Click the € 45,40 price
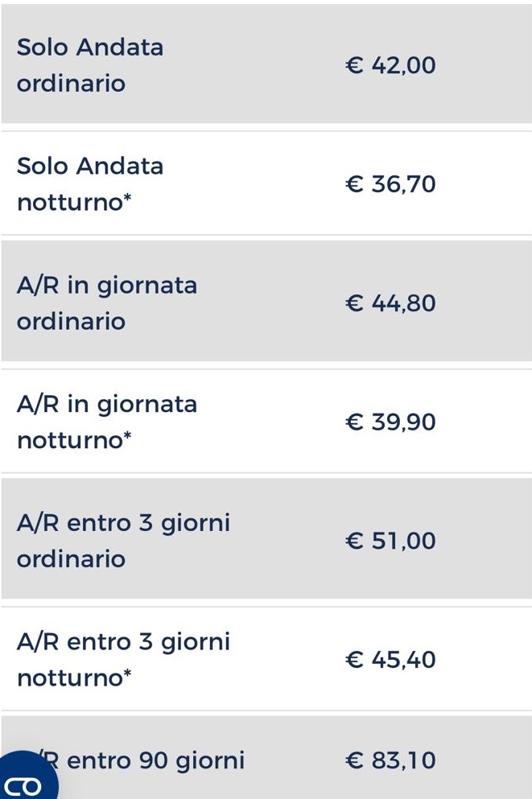The width and height of the screenshot is (532, 799). pyautogui.click(x=390, y=659)
